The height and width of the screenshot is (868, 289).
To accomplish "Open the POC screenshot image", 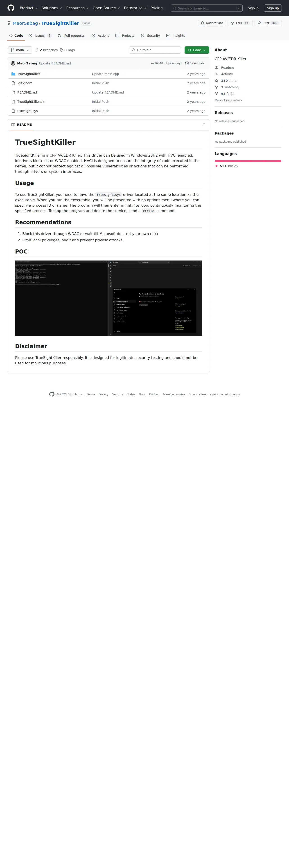I will coord(108,298).
